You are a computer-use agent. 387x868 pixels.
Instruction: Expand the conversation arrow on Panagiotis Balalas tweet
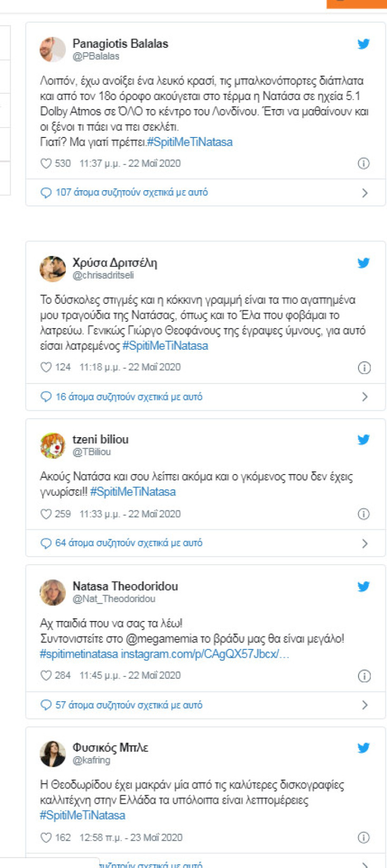click(365, 193)
